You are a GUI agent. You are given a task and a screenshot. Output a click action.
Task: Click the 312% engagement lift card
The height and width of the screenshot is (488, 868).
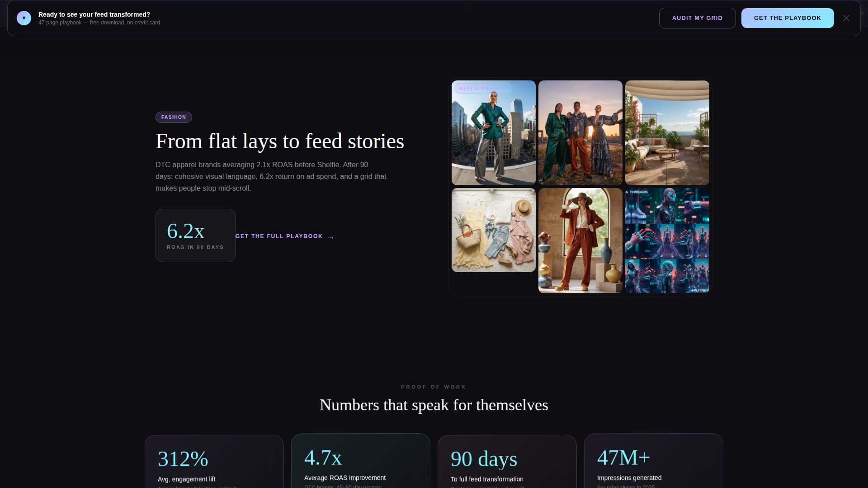[x=214, y=461]
